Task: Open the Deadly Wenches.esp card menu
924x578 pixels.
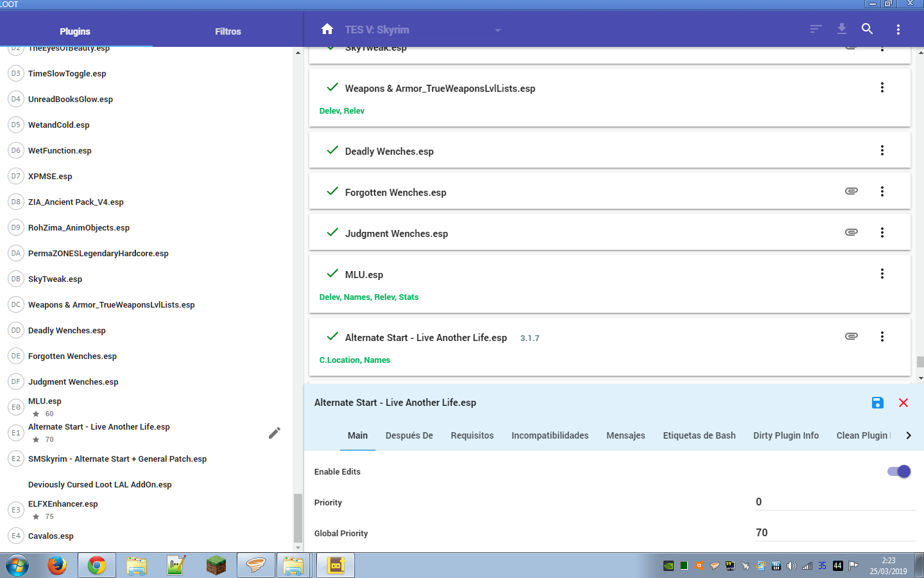Action: [882, 150]
